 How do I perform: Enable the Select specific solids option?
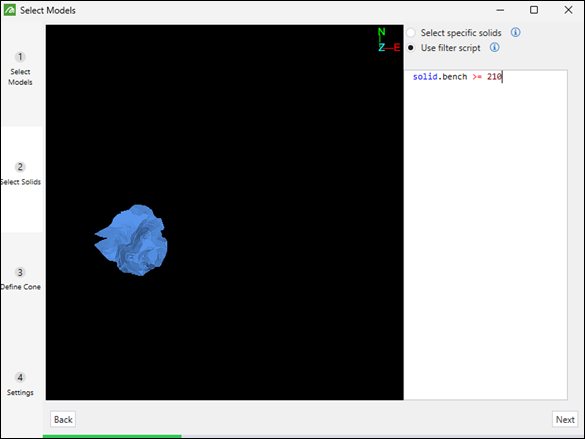[411, 33]
